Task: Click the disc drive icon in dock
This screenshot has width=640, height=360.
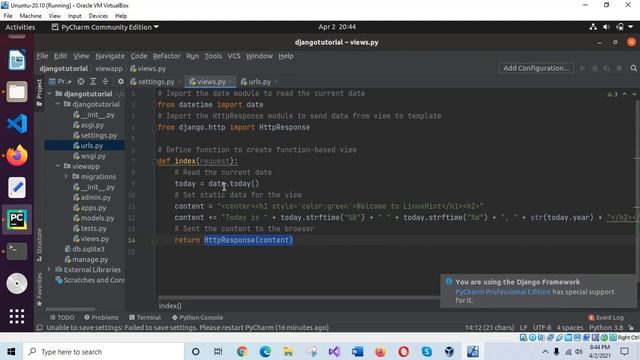Action: [17, 283]
